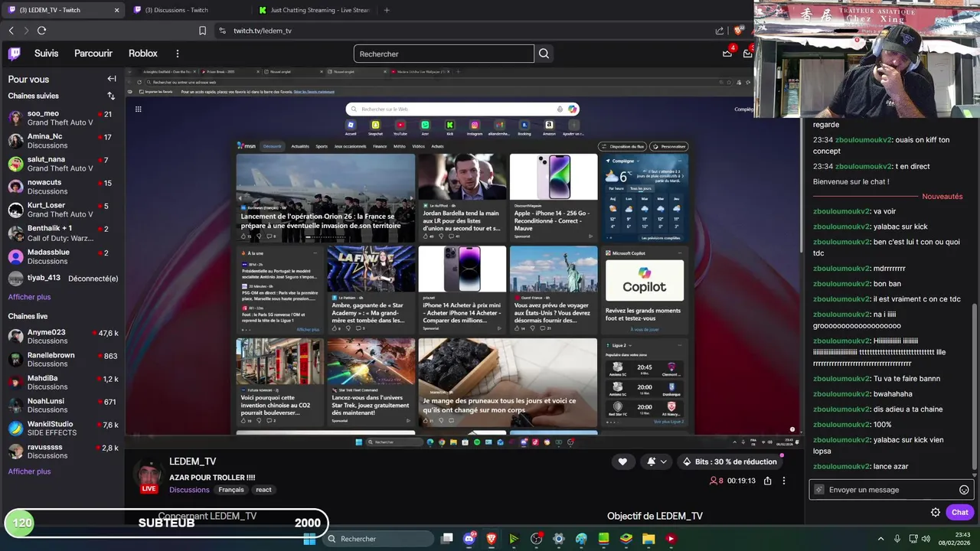
Task: Click the react stream tag
Action: coord(263,490)
